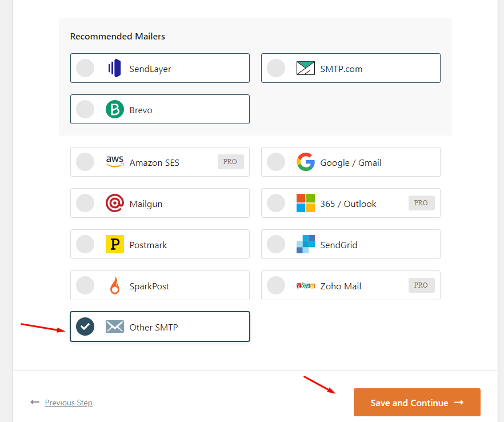Click the PRO badge on Amazon SES
504x422 pixels.
click(230, 162)
